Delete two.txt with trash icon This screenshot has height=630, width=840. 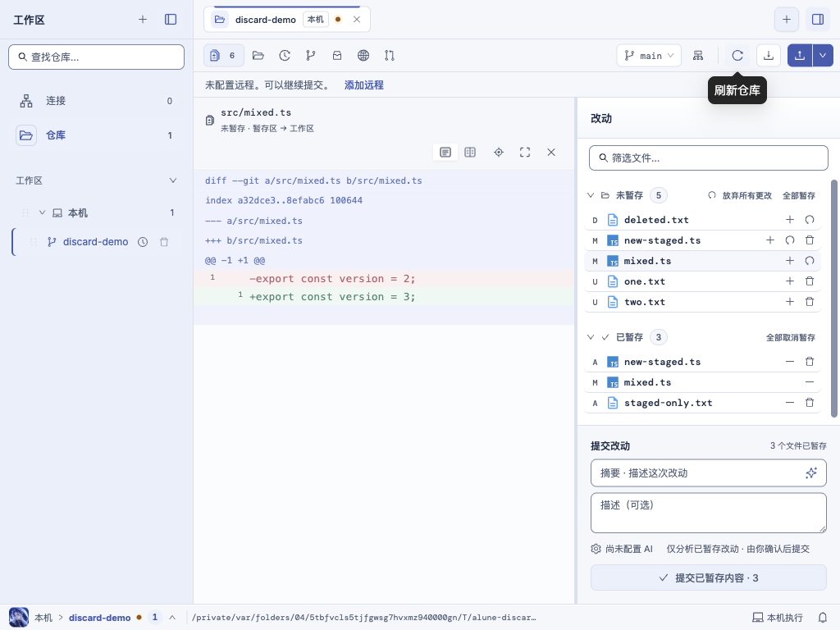[810, 302]
